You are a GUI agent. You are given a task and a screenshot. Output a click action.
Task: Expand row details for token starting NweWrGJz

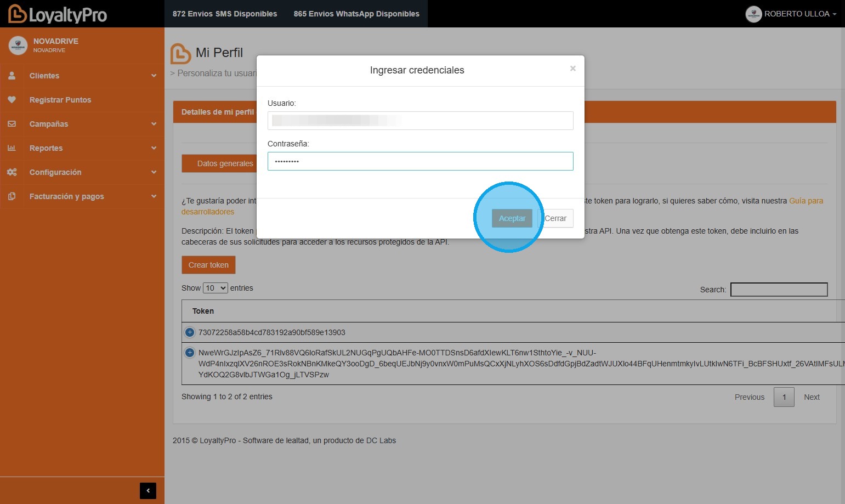190,353
